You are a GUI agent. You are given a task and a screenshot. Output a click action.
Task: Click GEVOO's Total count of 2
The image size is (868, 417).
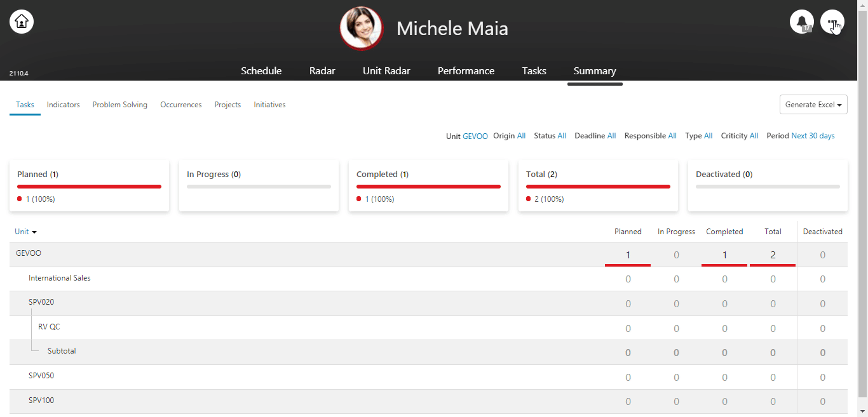tap(773, 255)
